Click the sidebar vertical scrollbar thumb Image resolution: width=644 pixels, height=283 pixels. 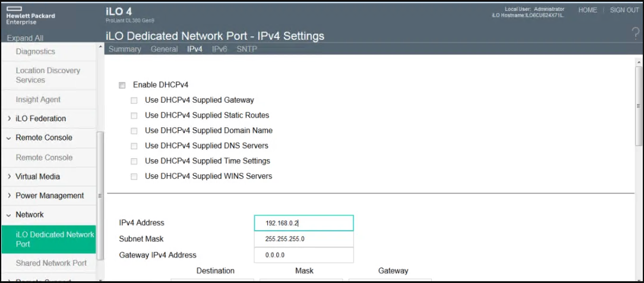(x=100, y=196)
